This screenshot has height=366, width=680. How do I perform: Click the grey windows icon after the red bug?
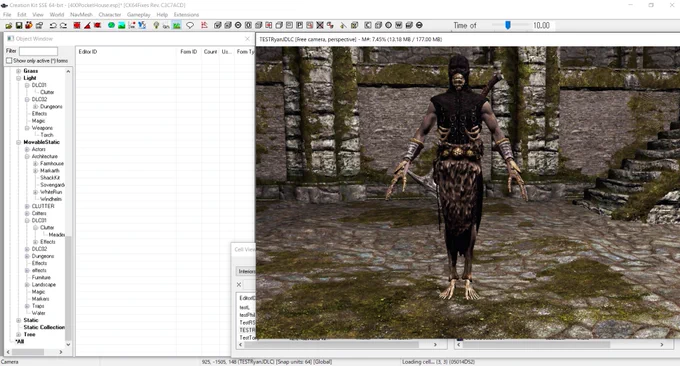click(39, 26)
